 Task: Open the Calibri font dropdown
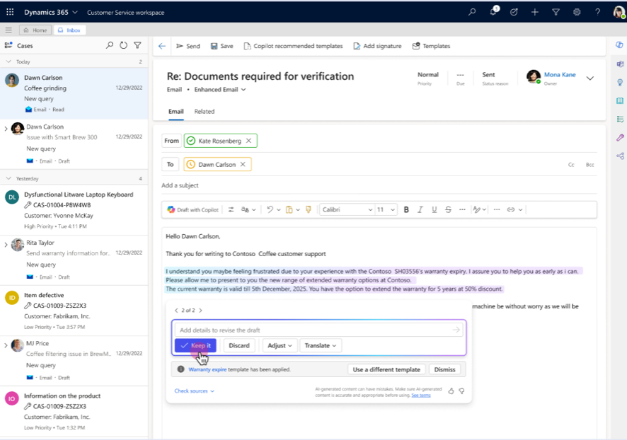pos(345,209)
